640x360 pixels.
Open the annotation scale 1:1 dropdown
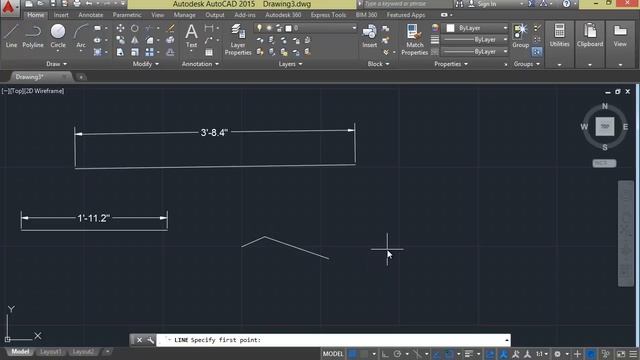[x=542, y=354]
